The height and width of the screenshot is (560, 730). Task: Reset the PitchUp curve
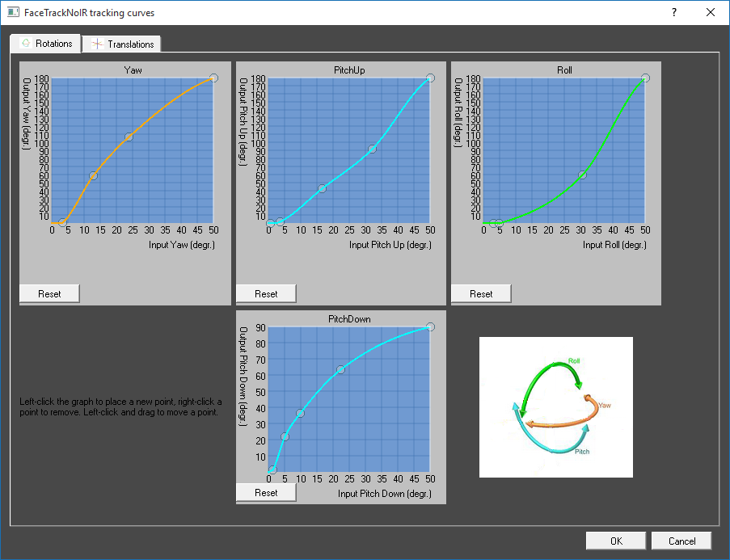tap(266, 294)
